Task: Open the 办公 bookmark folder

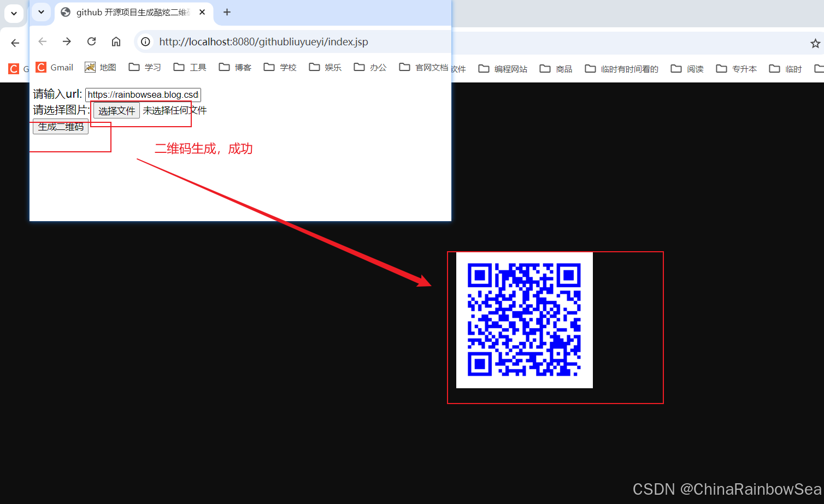Action: pyautogui.click(x=370, y=67)
